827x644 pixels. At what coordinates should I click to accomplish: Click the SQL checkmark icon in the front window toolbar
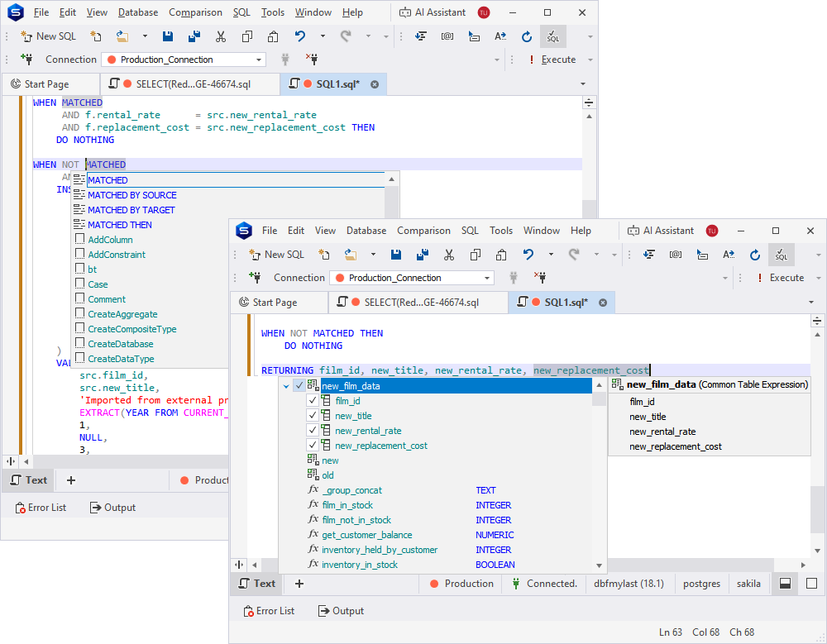781,255
